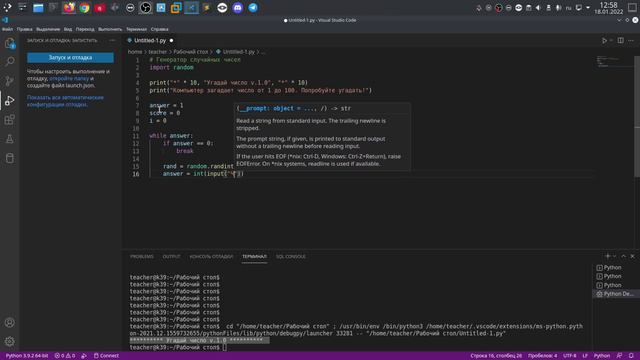Viewport: 640px width, 360px height.
Task: Add a new terminal with plus icon
Action: (607, 256)
